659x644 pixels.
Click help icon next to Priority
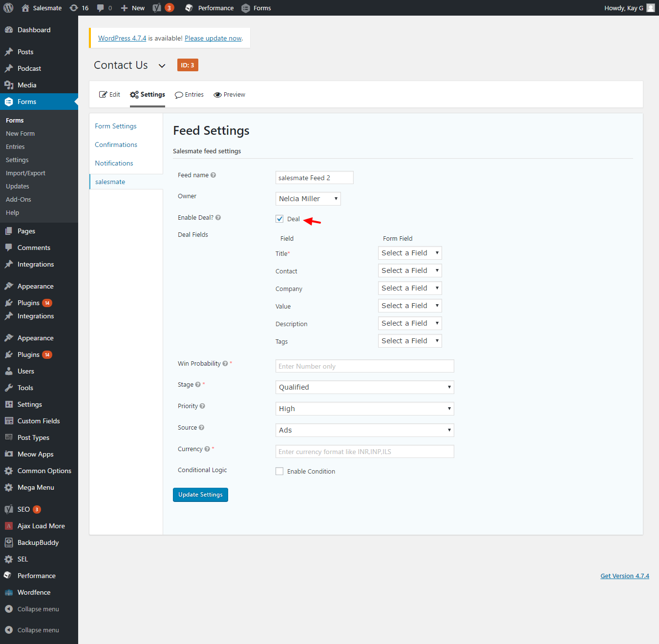click(x=202, y=406)
